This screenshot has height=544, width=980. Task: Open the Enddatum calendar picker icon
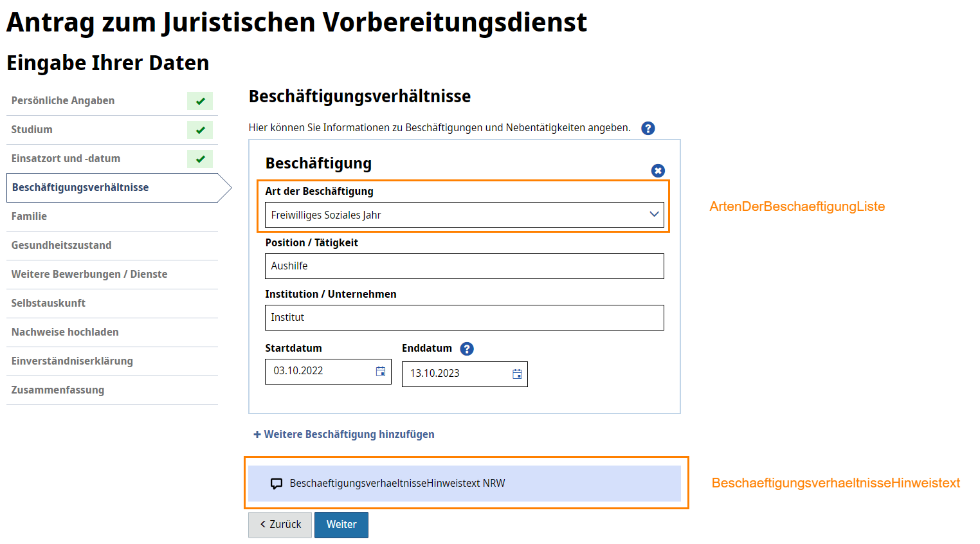point(517,374)
